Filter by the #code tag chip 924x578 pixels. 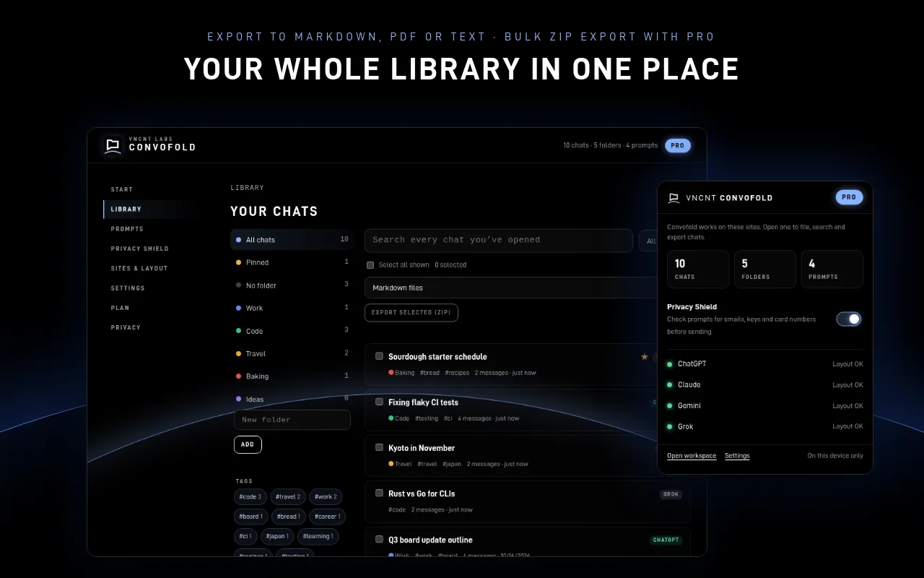250,497
